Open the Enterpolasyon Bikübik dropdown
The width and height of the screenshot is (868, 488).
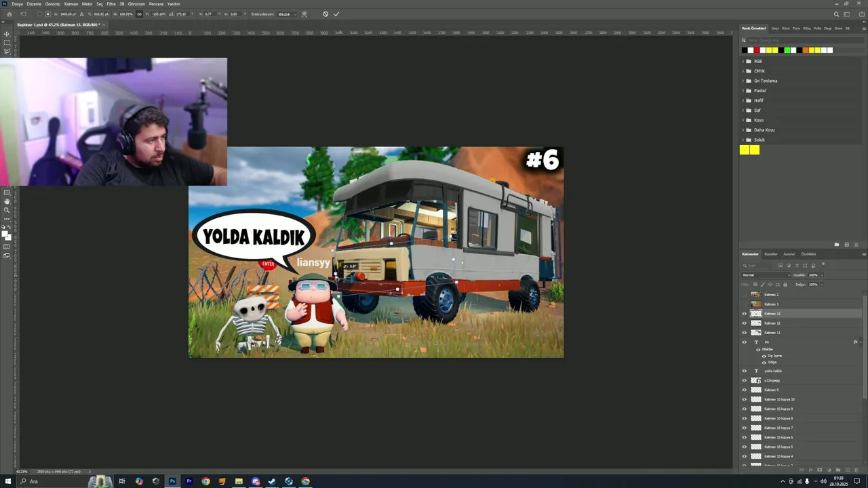click(287, 14)
